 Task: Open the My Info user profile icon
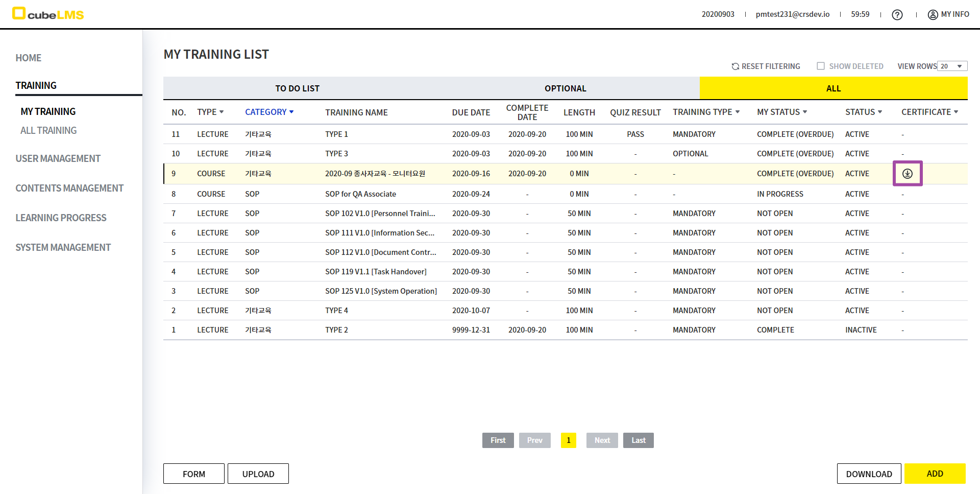point(933,15)
